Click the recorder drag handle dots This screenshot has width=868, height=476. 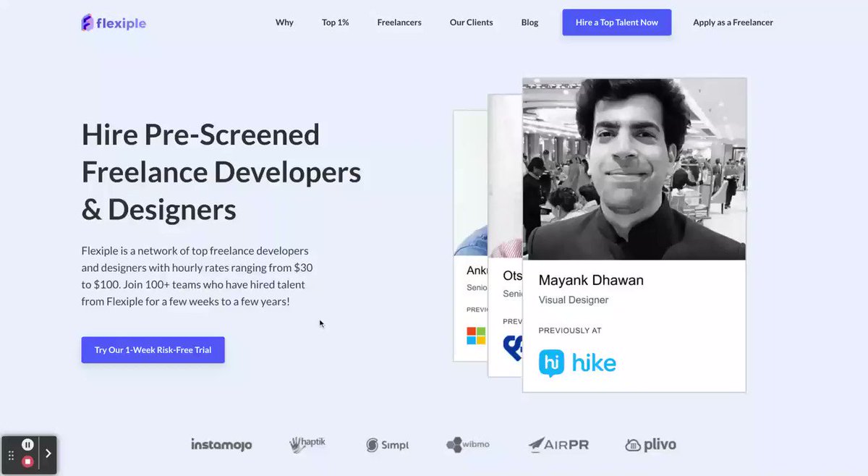point(11,455)
